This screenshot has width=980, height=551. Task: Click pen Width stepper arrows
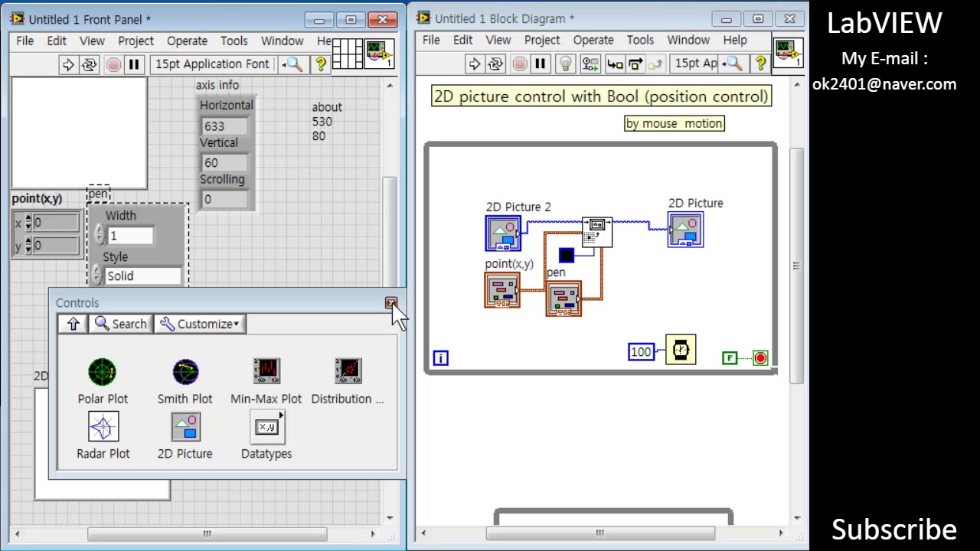(x=100, y=236)
